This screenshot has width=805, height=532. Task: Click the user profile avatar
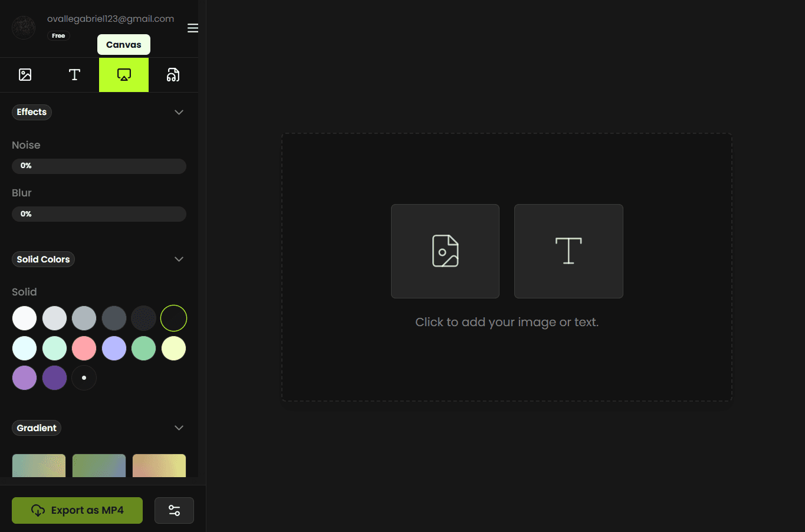[24, 27]
